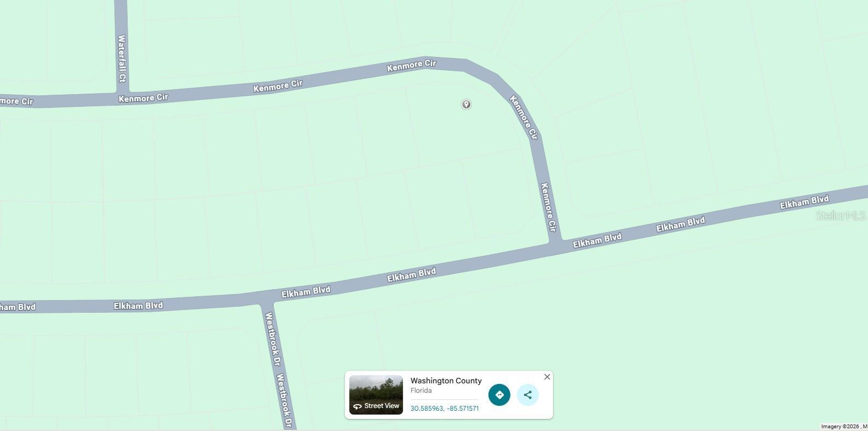The height and width of the screenshot is (431, 868).
Task: Click coordinates link 30.585963, -85.571571
Action: tap(445, 409)
